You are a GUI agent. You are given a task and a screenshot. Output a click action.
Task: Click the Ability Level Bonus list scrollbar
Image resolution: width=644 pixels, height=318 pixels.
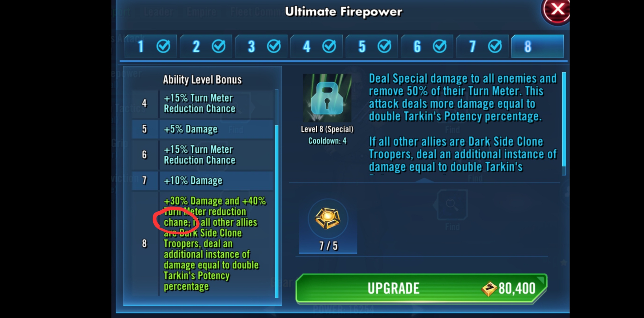click(277, 193)
